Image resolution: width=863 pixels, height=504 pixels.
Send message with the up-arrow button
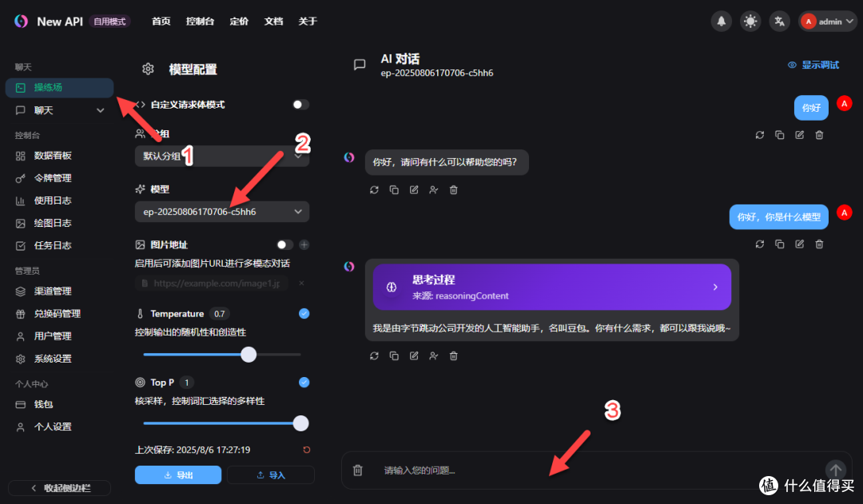click(x=836, y=470)
